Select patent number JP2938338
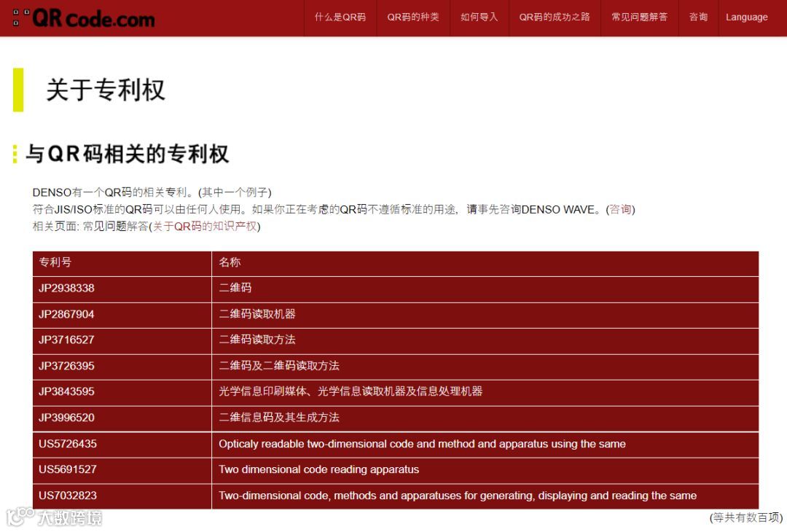This screenshot has width=787, height=532. click(x=66, y=288)
